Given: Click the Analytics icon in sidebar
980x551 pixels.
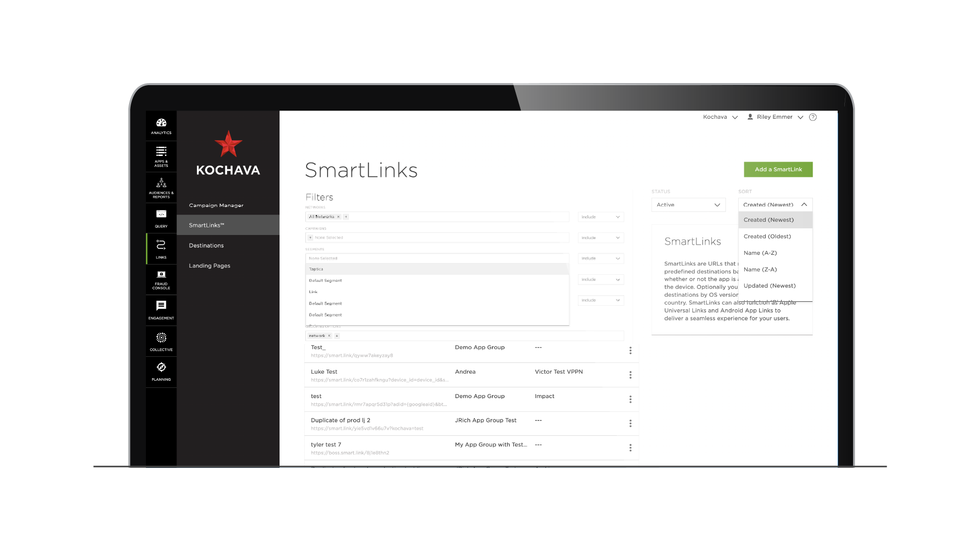Looking at the screenshot, I should coord(162,126).
